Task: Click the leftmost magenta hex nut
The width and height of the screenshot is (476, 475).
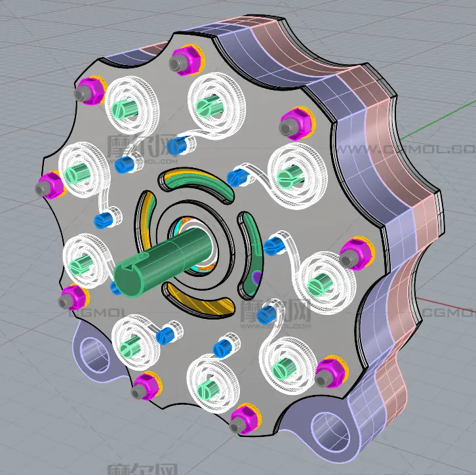Action: (x=51, y=184)
